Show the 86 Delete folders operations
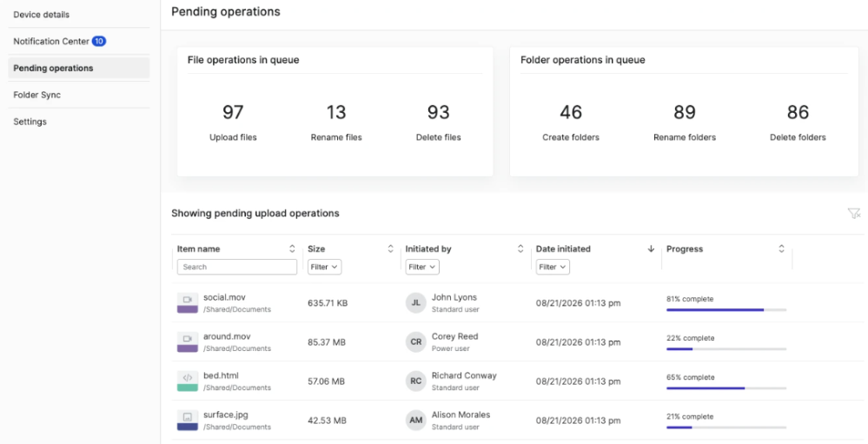 (798, 123)
